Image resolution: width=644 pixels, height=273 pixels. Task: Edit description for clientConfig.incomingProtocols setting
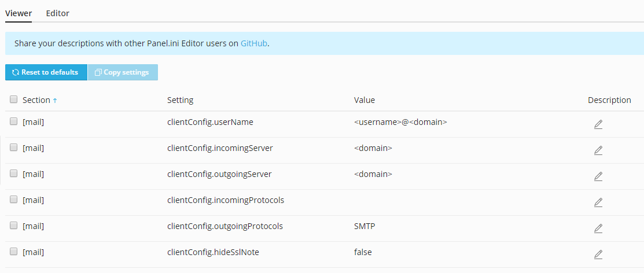click(598, 202)
